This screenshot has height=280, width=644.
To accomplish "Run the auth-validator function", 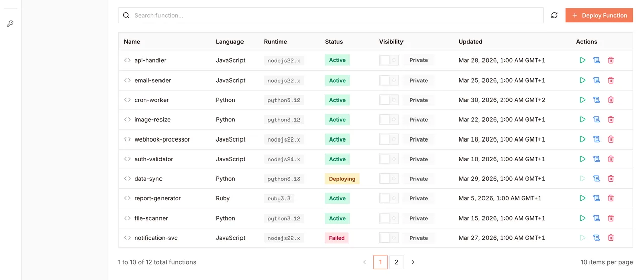I will (x=582, y=159).
